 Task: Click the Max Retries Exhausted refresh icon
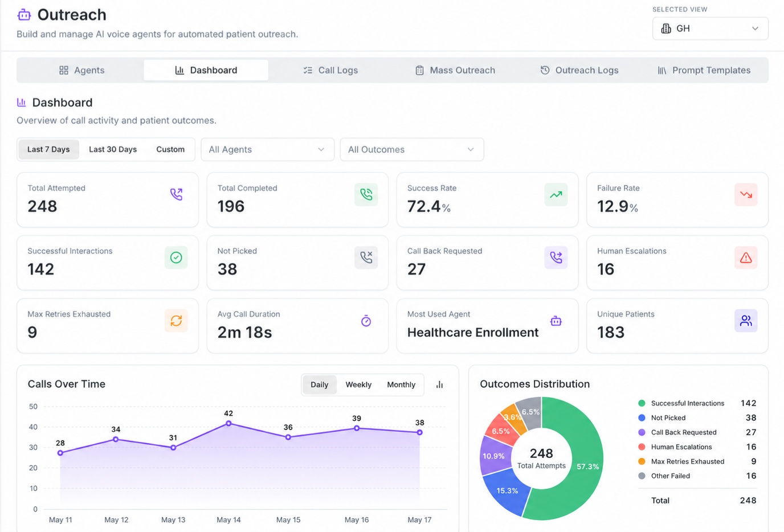(x=176, y=321)
